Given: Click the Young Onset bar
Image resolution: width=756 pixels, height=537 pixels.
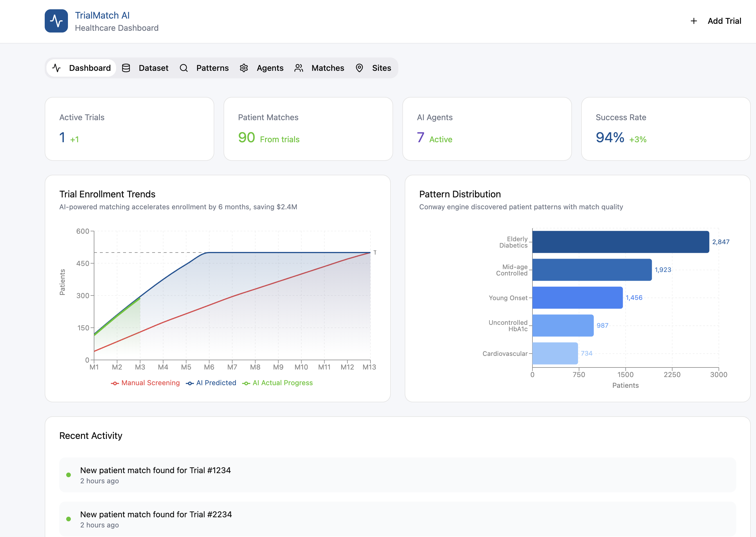Looking at the screenshot, I should (577, 298).
